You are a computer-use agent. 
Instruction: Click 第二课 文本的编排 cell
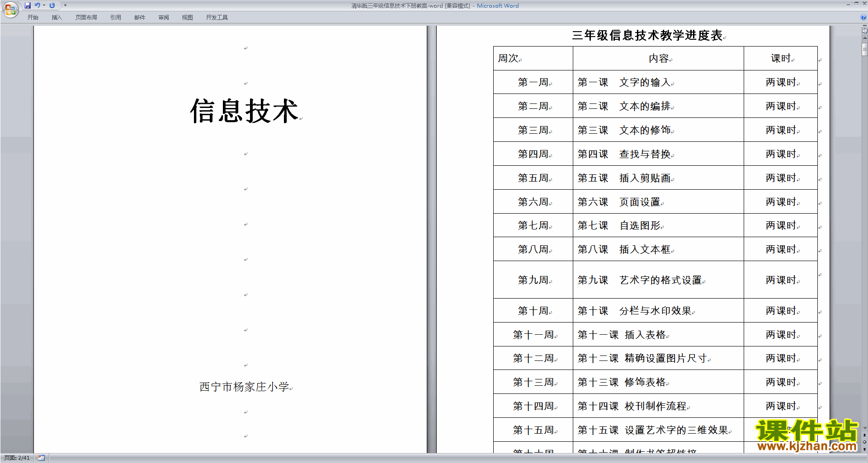pyautogui.click(x=658, y=106)
